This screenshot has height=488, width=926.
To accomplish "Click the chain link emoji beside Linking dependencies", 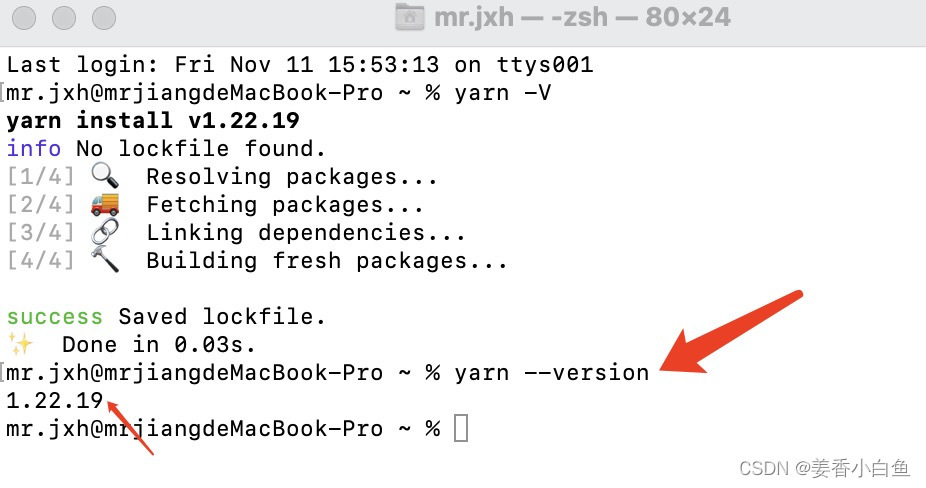I will [x=105, y=232].
